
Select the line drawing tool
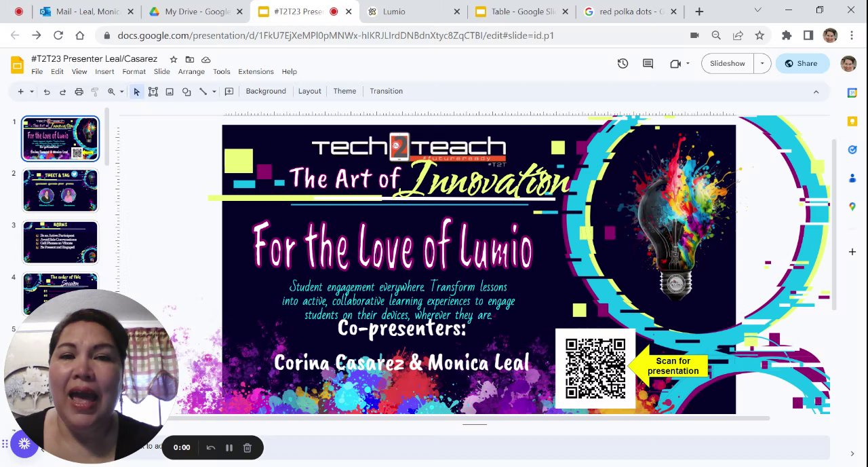click(203, 92)
